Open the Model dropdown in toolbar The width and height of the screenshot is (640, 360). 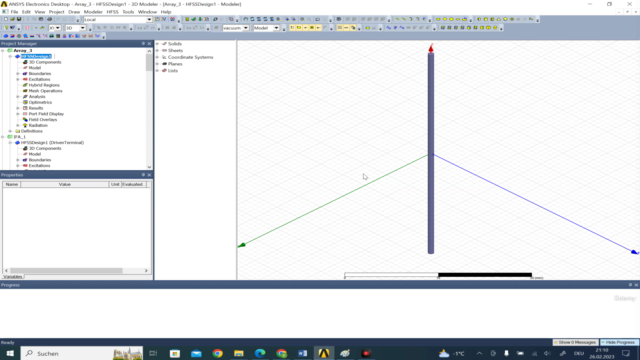[x=276, y=28]
